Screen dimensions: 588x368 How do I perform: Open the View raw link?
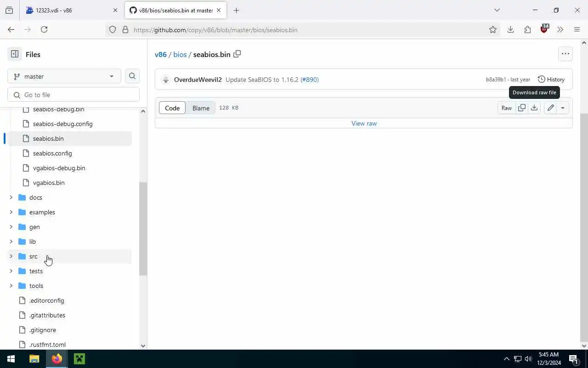tap(364, 123)
